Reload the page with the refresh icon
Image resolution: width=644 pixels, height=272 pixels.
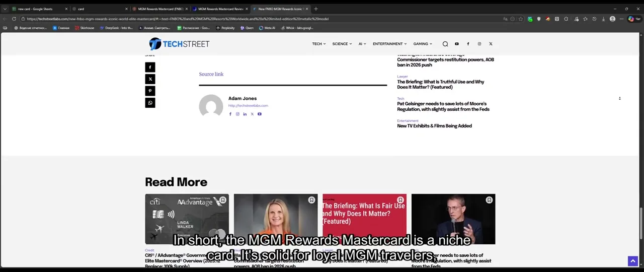point(14,19)
